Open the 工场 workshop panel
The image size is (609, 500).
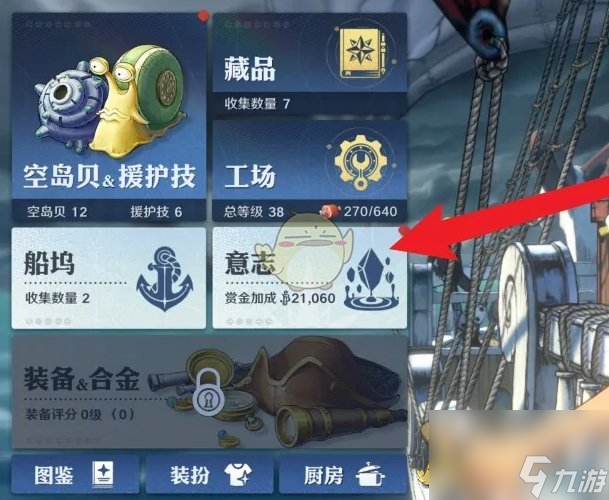pyautogui.click(x=310, y=171)
